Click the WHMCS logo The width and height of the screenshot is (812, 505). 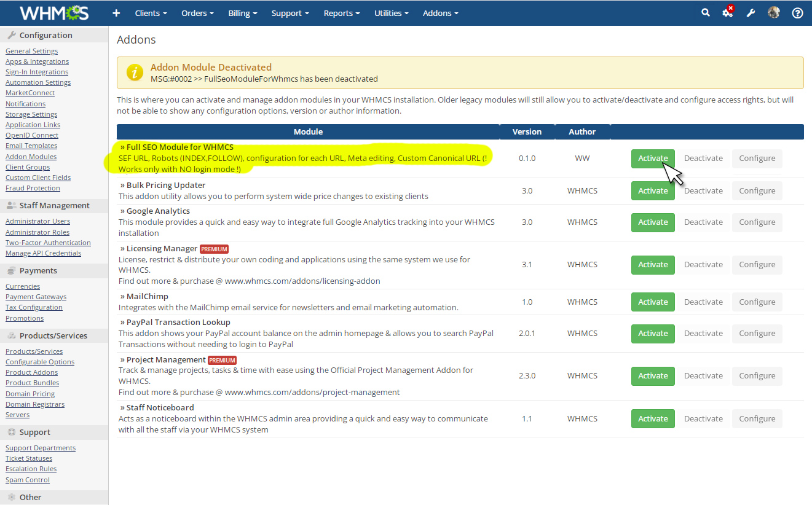pyautogui.click(x=54, y=13)
